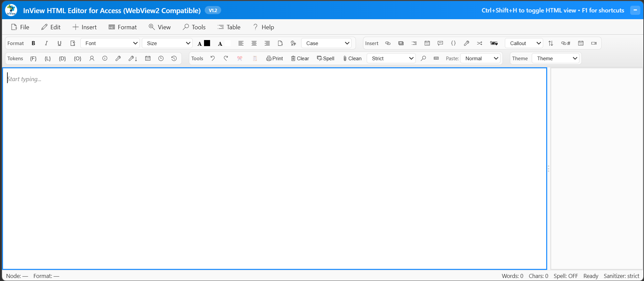Viewport: 644px width, 281px height.
Task: Align text to the left
Action: tap(241, 43)
